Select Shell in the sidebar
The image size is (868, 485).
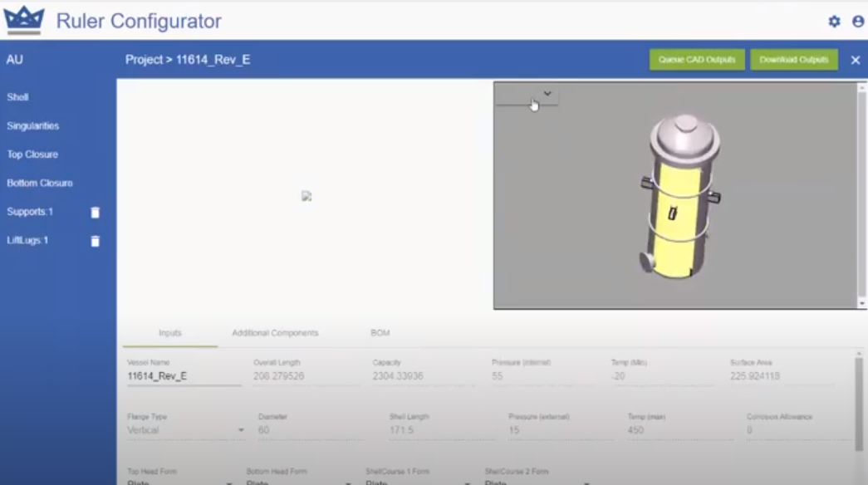(19, 97)
